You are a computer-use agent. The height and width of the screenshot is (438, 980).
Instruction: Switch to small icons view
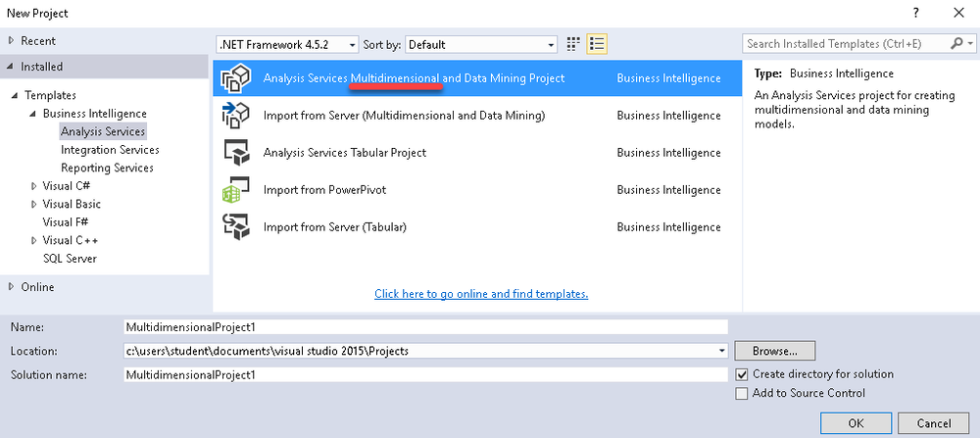click(x=573, y=44)
